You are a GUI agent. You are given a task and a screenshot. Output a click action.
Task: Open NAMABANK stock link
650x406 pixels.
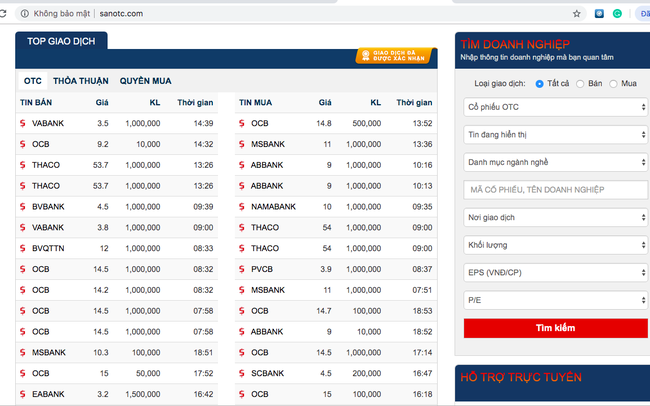pos(273,207)
